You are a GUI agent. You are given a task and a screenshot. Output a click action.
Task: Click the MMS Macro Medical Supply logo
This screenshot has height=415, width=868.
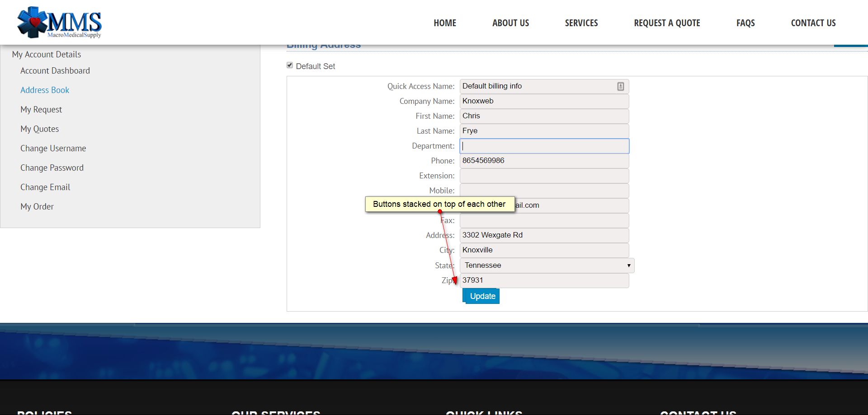pyautogui.click(x=59, y=22)
